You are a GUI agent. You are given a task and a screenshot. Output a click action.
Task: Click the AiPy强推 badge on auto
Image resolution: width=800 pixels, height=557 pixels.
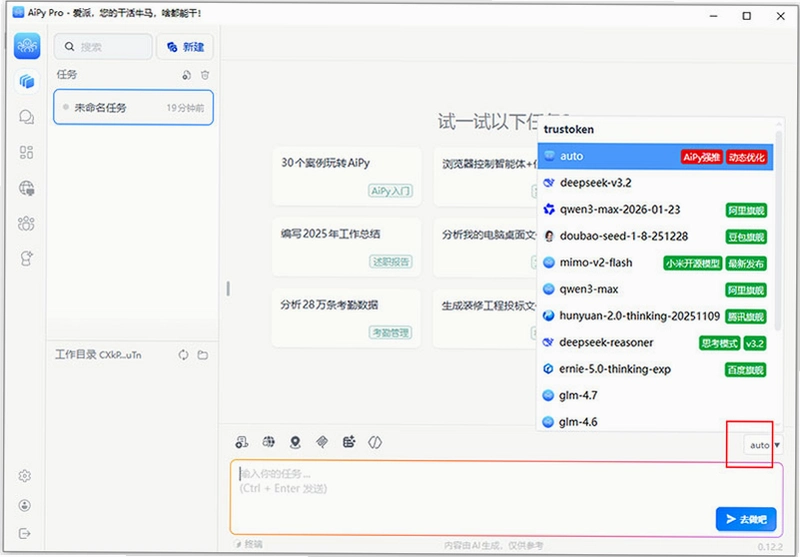(x=701, y=157)
